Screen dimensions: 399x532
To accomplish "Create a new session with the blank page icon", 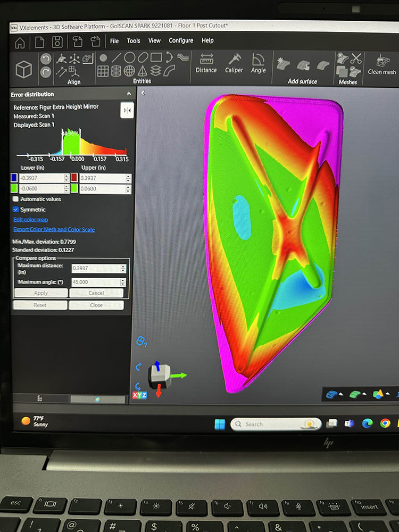I will point(40,42).
